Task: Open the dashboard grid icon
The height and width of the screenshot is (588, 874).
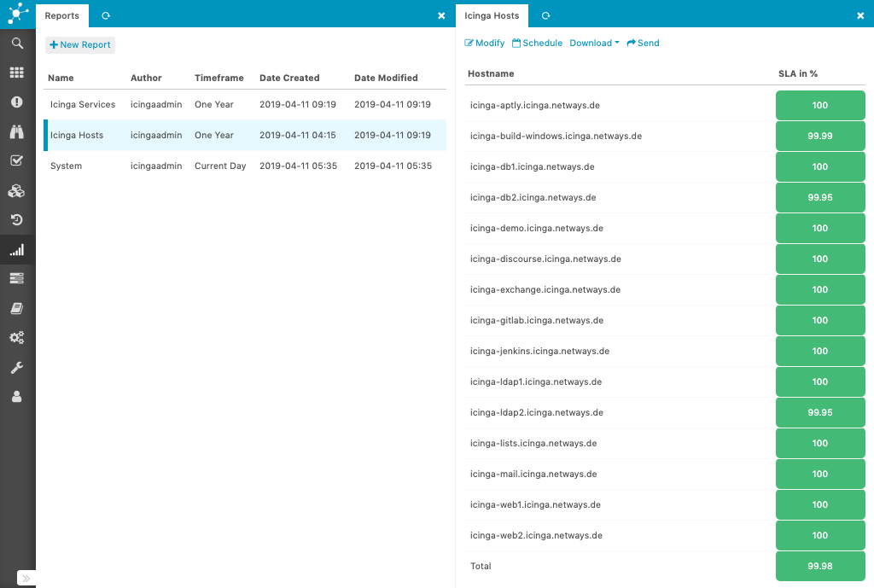Action: pyautogui.click(x=17, y=73)
